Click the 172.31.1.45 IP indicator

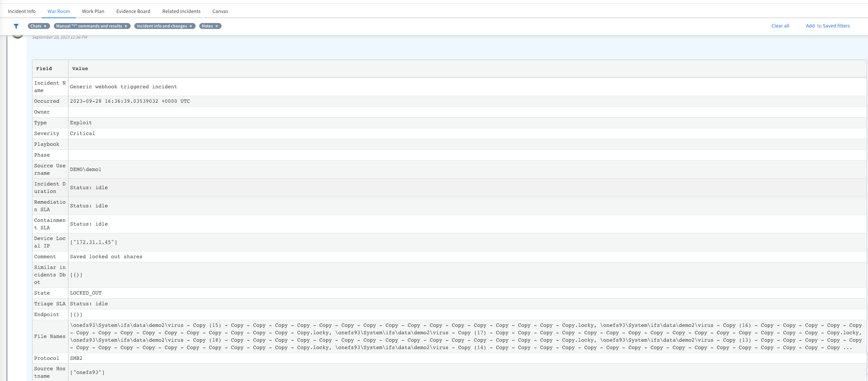click(94, 242)
